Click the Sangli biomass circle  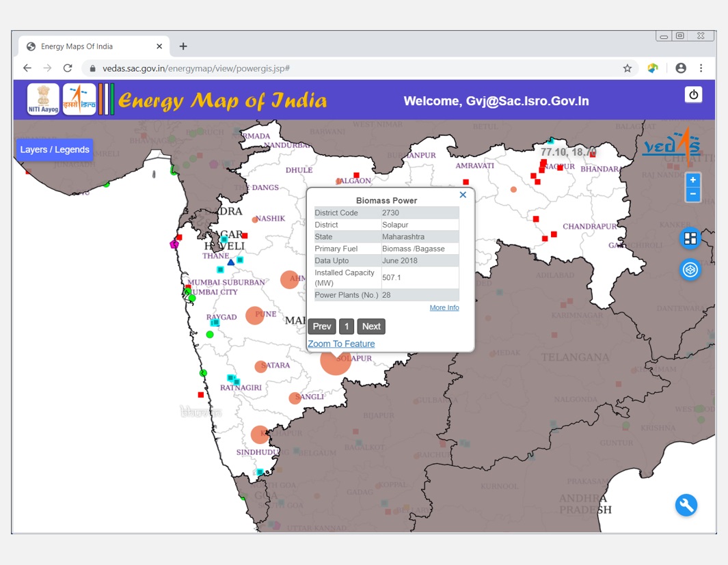coord(295,398)
